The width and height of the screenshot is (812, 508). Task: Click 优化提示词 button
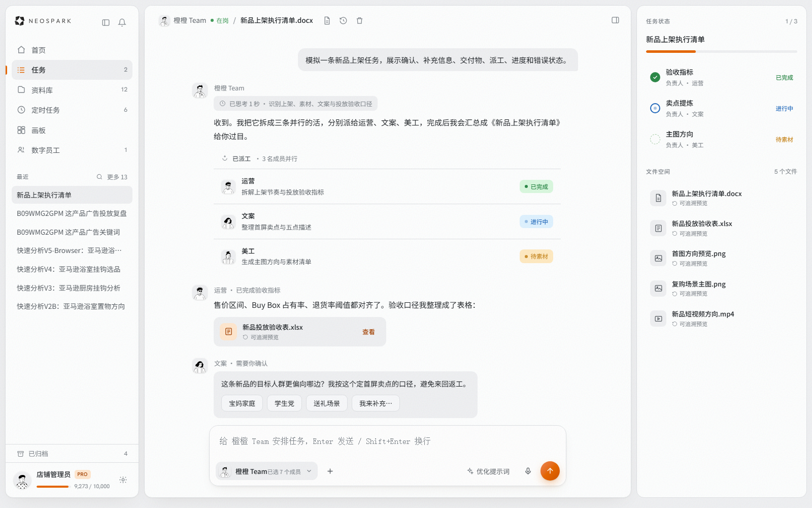tap(488, 471)
